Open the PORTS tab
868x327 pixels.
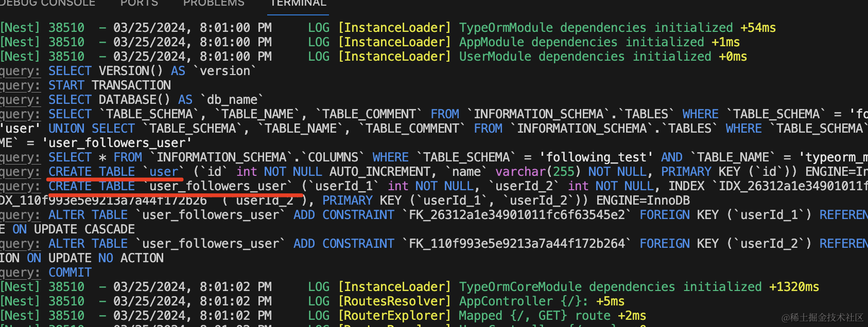[x=139, y=3]
